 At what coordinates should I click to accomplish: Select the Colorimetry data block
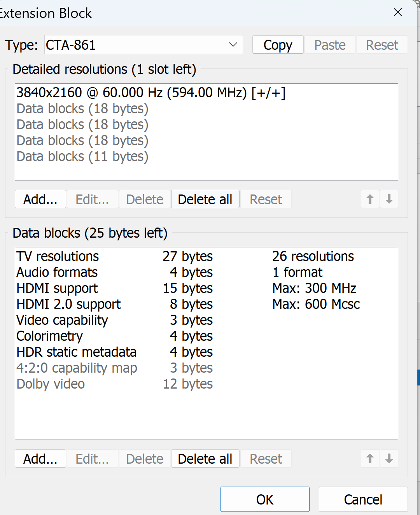point(50,336)
